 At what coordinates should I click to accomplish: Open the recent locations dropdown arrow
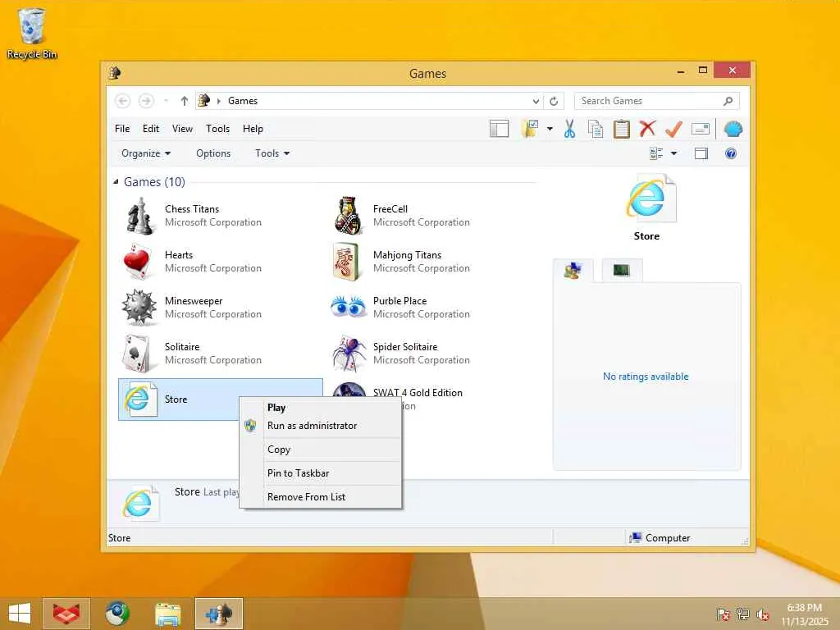(166, 101)
